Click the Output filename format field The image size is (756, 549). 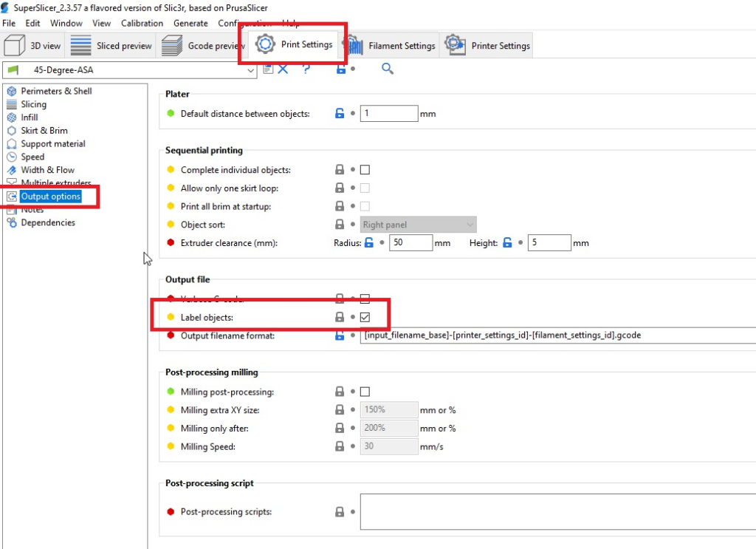pyautogui.click(x=558, y=335)
